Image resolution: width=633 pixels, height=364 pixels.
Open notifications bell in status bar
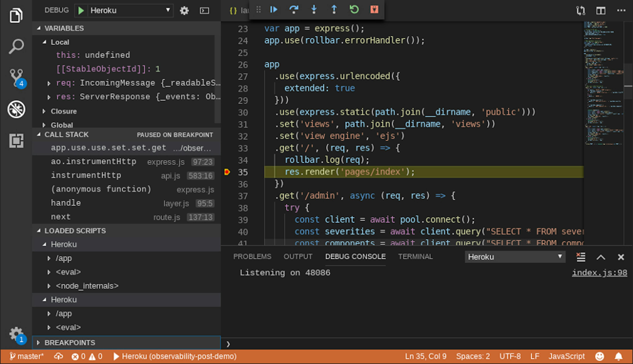point(619,356)
